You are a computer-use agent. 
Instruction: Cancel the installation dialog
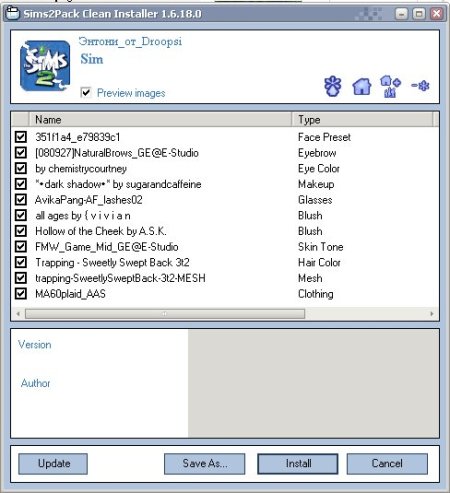tap(387, 463)
